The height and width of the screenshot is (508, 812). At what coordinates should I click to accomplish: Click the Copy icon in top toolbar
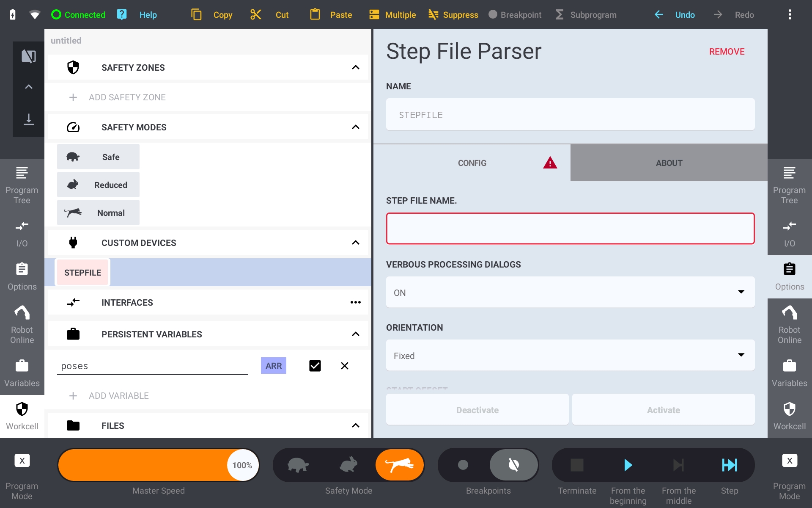click(x=196, y=15)
